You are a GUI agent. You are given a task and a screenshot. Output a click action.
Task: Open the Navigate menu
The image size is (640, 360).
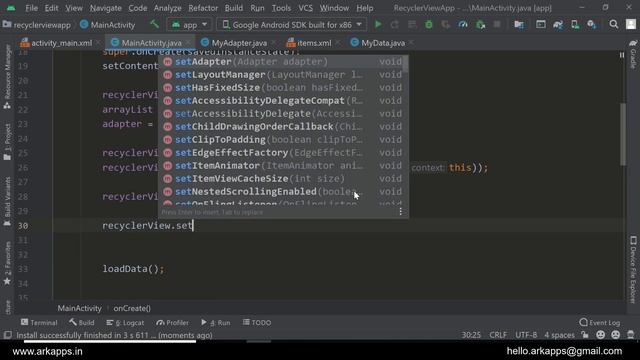click(106, 8)
